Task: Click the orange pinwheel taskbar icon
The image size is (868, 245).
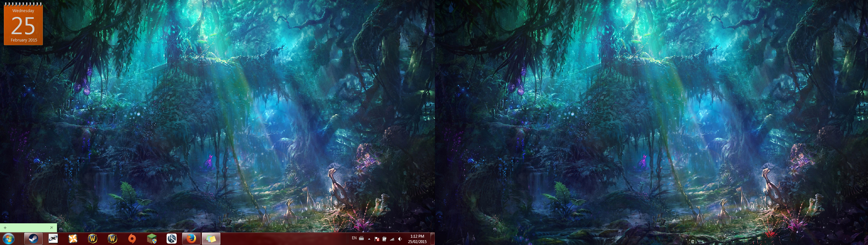Action: point(73,239)
